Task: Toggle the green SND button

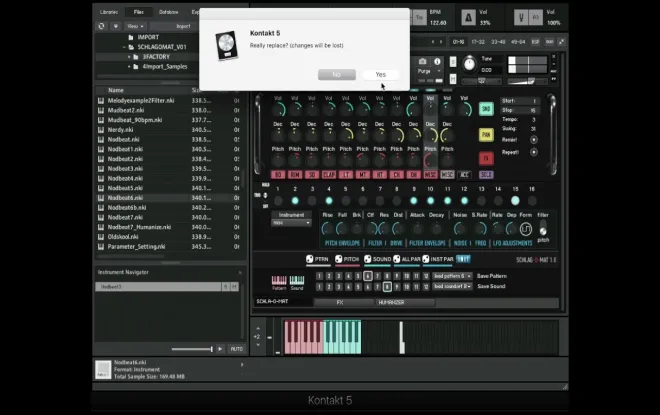Action: (486, 109)
